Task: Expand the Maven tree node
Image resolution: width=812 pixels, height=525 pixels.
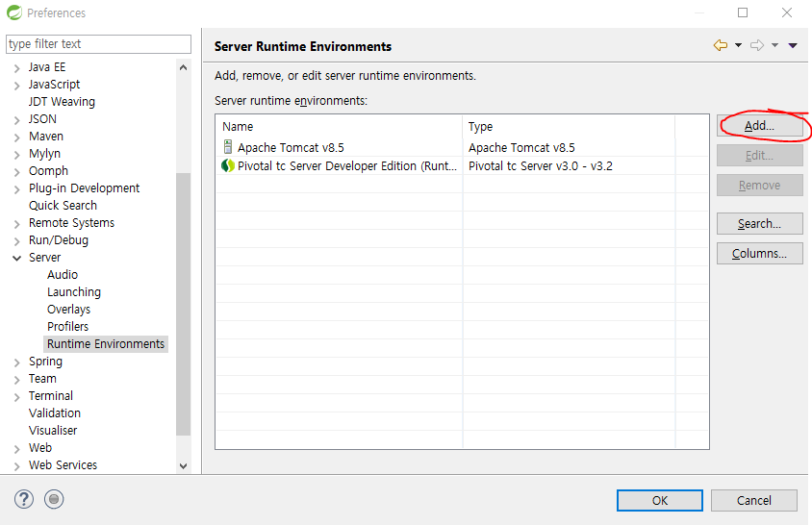Action: tap(17, 137)
